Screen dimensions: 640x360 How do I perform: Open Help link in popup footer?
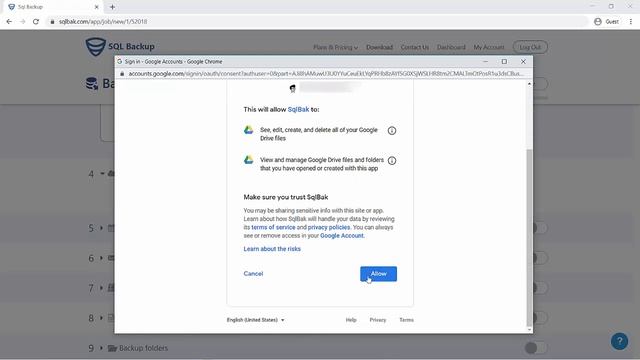pos(351,320)
